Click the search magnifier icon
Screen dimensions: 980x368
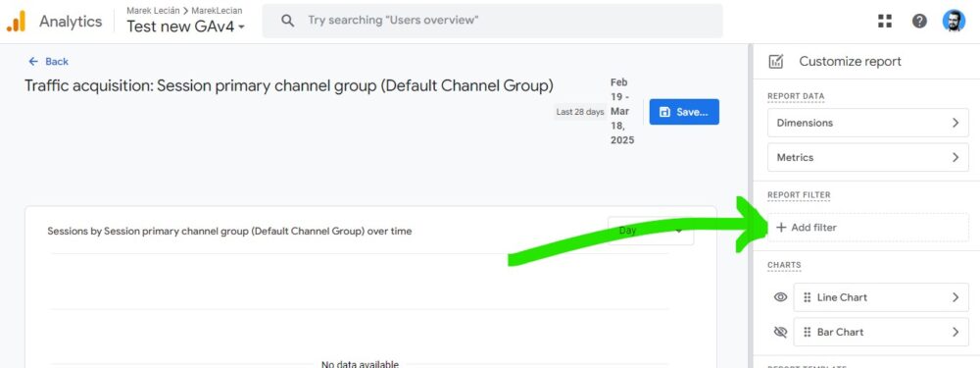pyautogui.click(x=287, y=21)
